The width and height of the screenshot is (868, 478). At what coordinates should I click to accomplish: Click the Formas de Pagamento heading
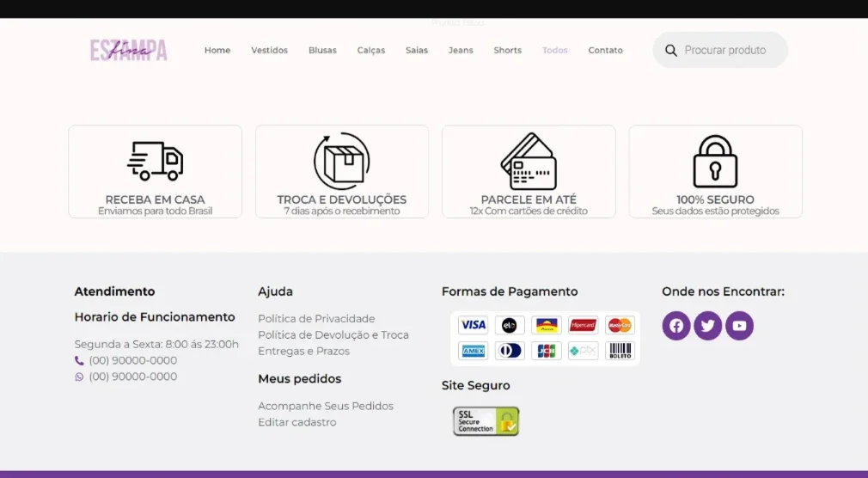(510, 291)
